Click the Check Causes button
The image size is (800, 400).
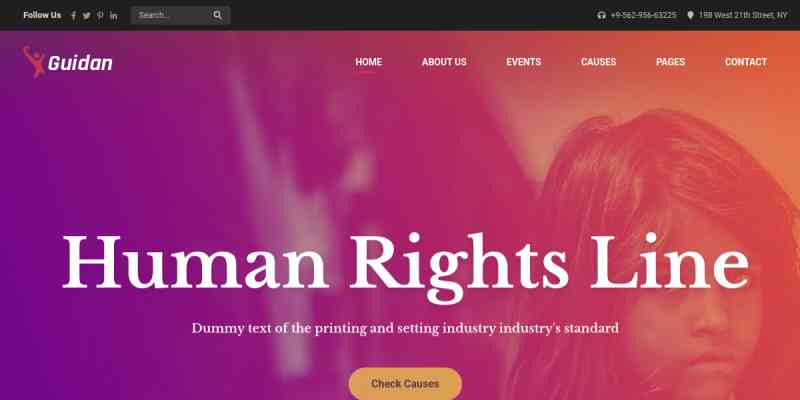(x=405, y=384)
